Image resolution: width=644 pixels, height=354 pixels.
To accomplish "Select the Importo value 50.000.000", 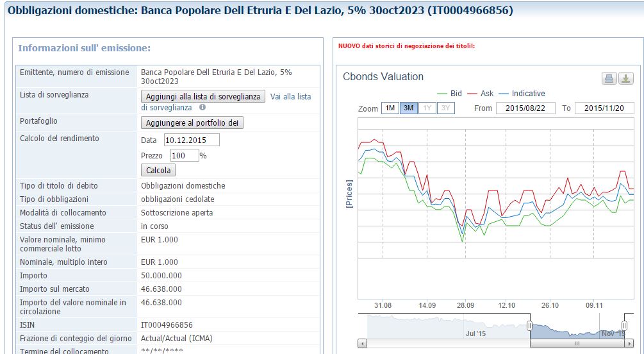I will coord(161,276).
